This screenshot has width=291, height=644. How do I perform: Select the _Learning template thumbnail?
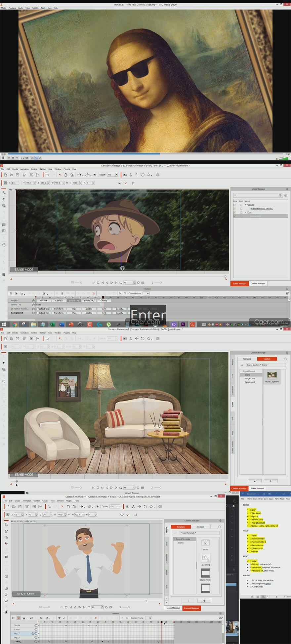click(205, 558)
